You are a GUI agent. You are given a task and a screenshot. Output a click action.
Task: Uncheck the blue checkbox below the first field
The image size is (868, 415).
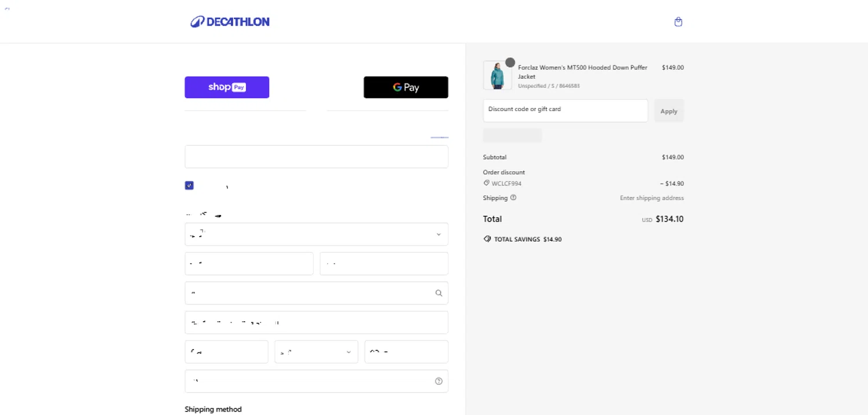[189, 185]
